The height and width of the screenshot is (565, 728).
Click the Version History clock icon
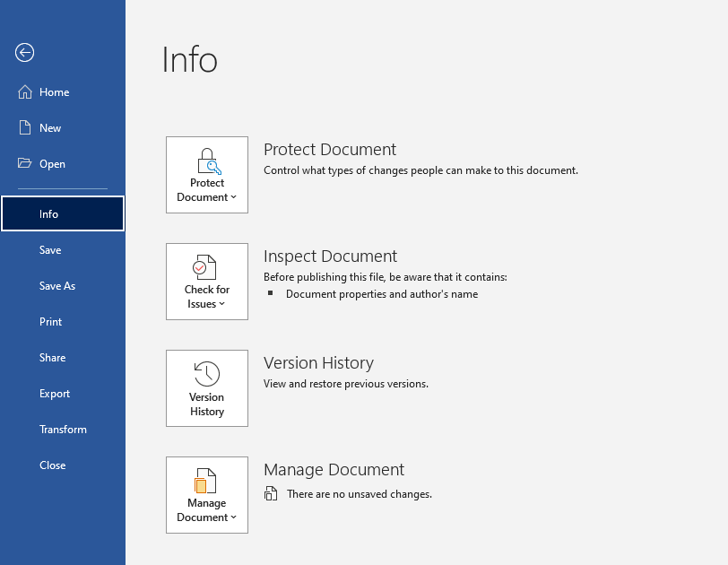(206, 374)
